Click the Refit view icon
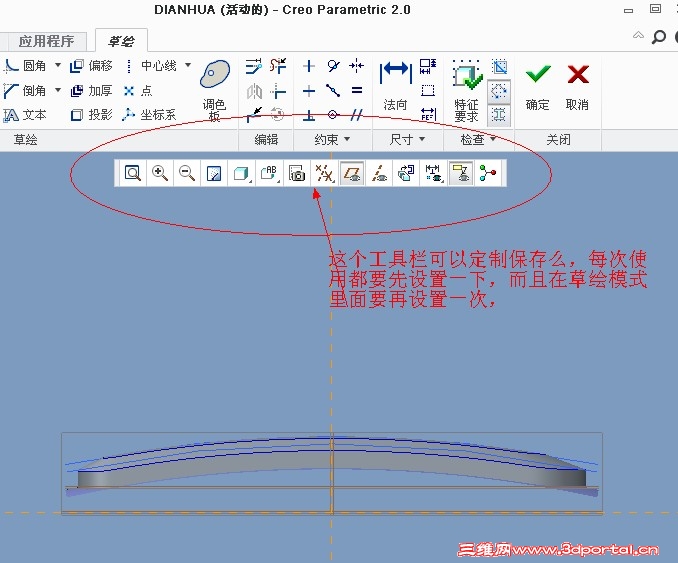The height and width of the screenshot is (563, 678). (x=133, y=173)
